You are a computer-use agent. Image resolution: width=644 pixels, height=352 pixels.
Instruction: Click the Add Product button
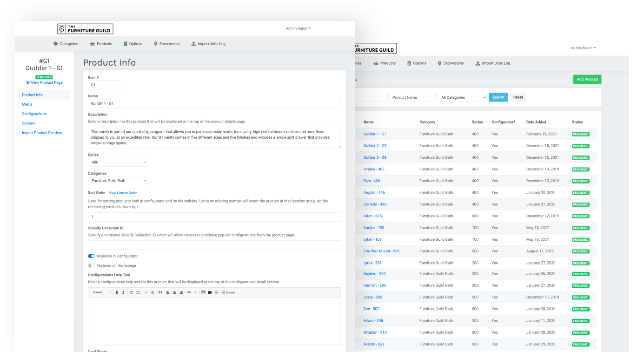tap(587, 79)
